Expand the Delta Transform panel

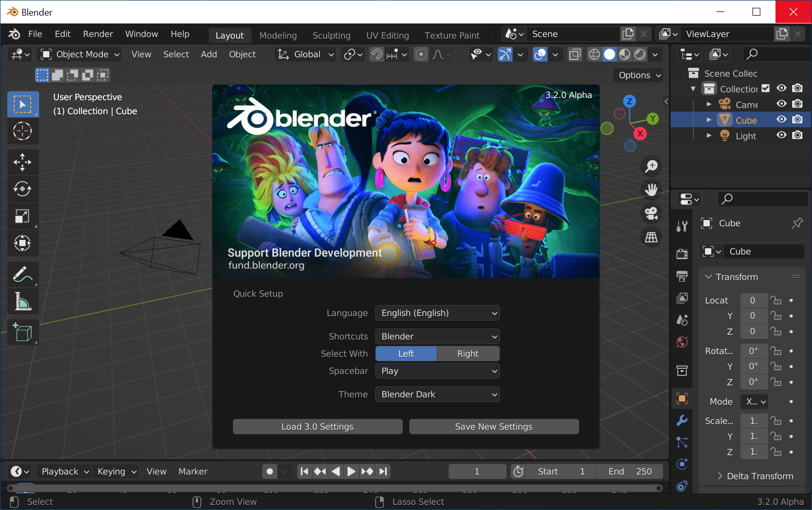click(755, 476)
